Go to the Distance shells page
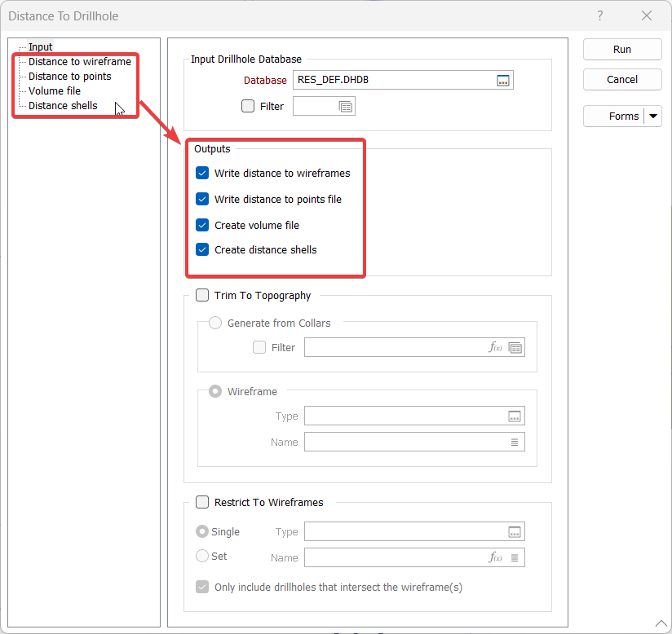Image resolution: width=672 pixels, height=634 pixels. pyautogui.click(x=63, y=106)
